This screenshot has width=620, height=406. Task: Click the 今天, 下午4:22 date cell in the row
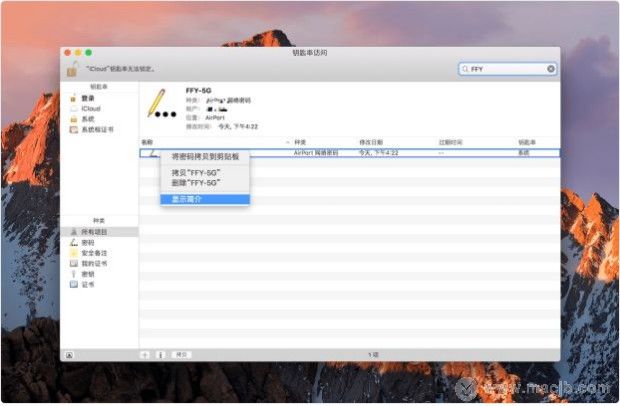tap(378, 153)
